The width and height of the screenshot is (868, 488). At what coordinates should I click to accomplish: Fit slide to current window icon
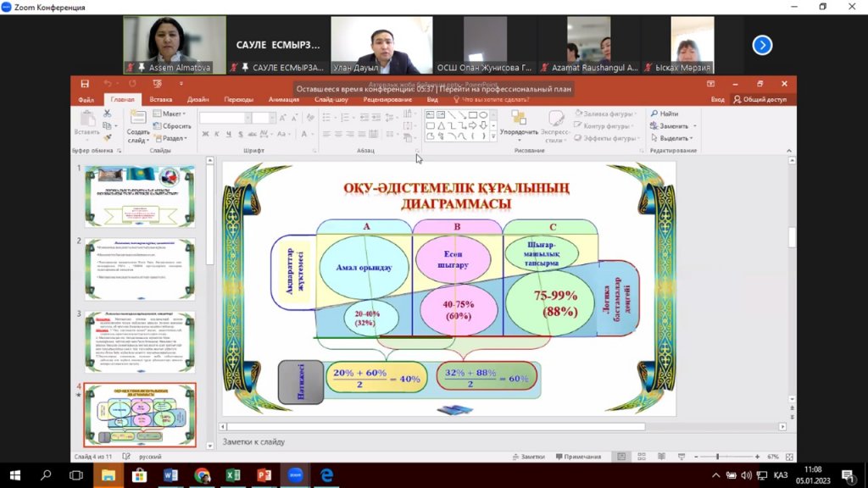click(x=789, y=457)
